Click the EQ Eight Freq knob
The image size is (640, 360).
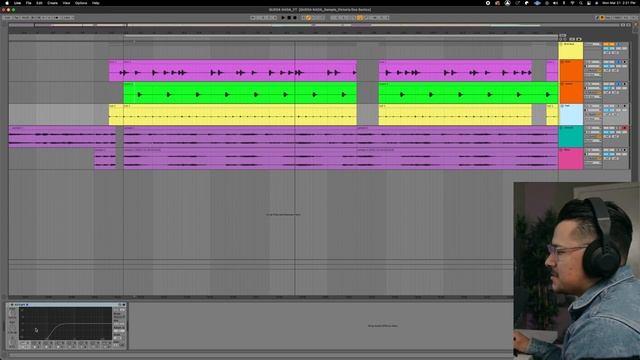[x=12, y=313]
